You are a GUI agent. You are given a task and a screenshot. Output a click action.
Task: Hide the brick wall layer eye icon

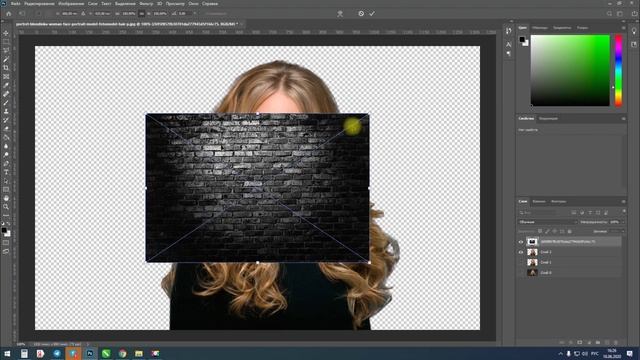(521, 242)
